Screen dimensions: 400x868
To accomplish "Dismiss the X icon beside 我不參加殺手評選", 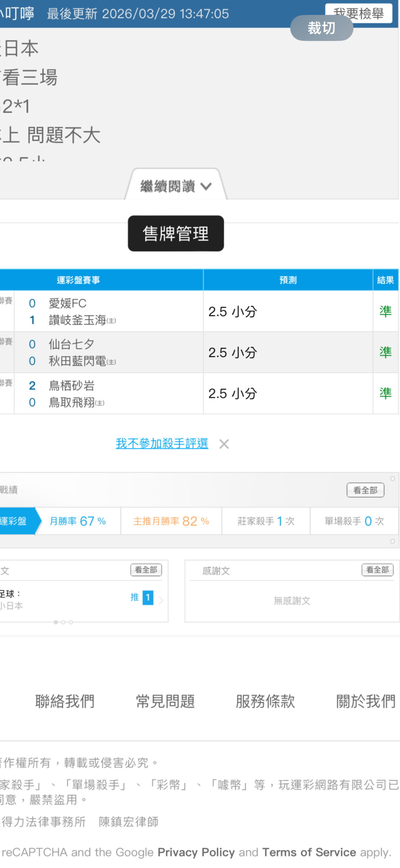I will 224,444.
